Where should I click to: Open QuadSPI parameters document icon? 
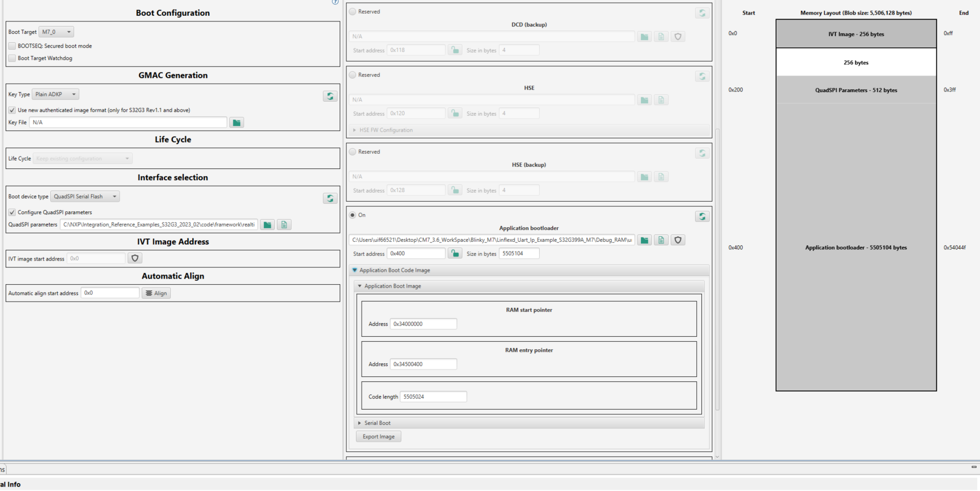pyautogui.click(x=284, y=225)
